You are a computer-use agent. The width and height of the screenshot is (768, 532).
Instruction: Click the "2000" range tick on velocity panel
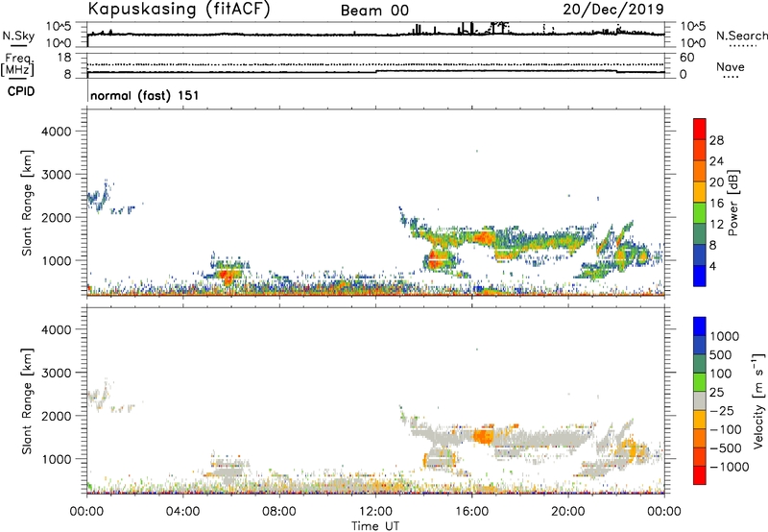click(57, 416)
